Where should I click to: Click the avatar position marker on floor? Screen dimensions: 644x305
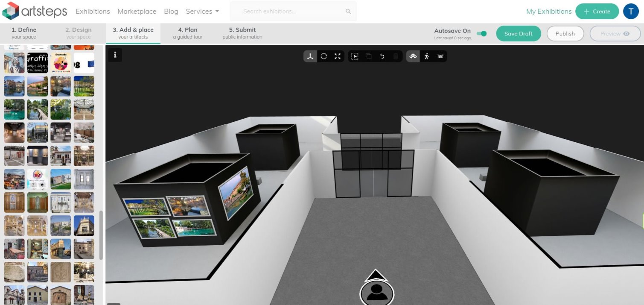[376, 291]
